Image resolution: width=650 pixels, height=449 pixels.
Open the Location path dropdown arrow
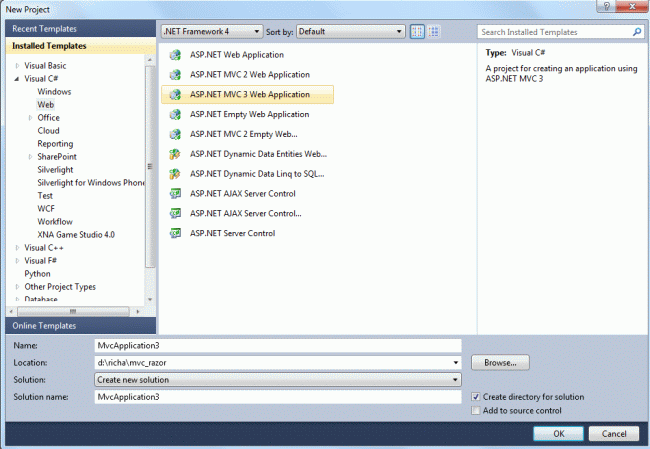[x=456, y=363]
